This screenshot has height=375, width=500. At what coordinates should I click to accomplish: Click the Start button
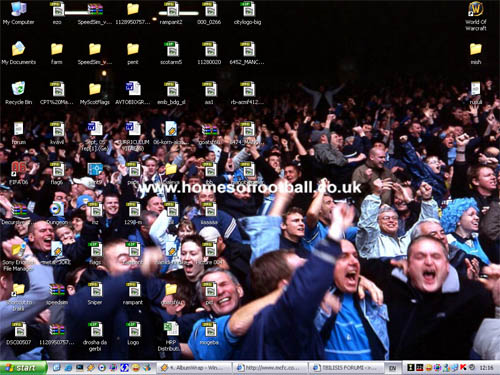[x=23, y=368]
